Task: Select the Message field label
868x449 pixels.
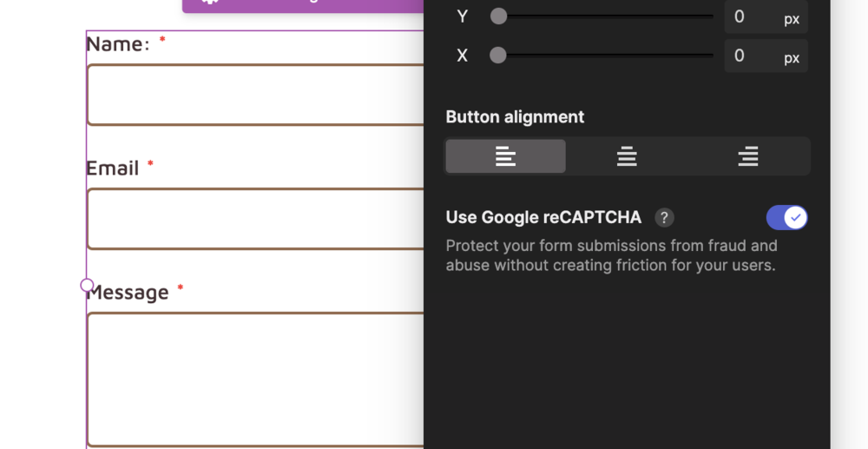Action: tap(128, 292)
